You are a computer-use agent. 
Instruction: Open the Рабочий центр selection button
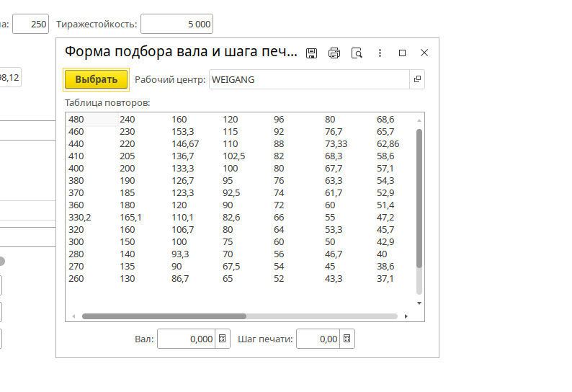click(417, 79)
